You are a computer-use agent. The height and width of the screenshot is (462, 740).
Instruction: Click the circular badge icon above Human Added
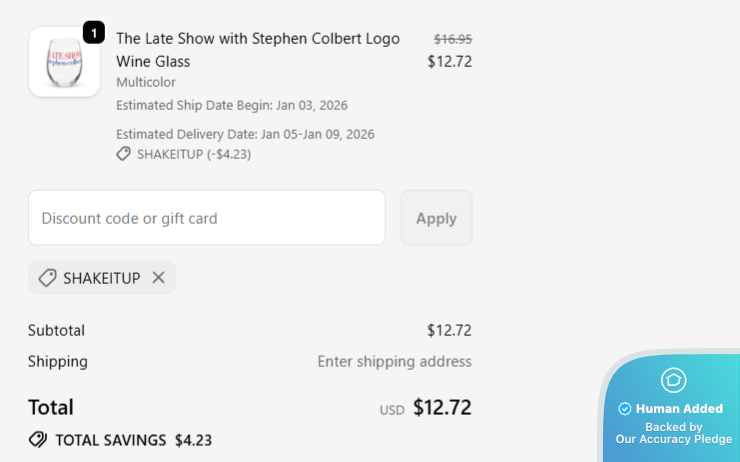(673, 380)
